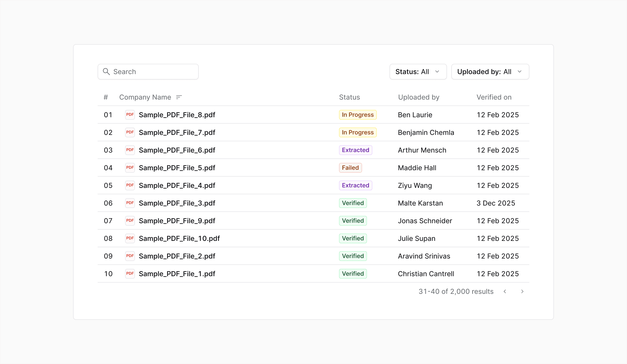Select uploader name Ben Laurie

click(x=415, y=115)
